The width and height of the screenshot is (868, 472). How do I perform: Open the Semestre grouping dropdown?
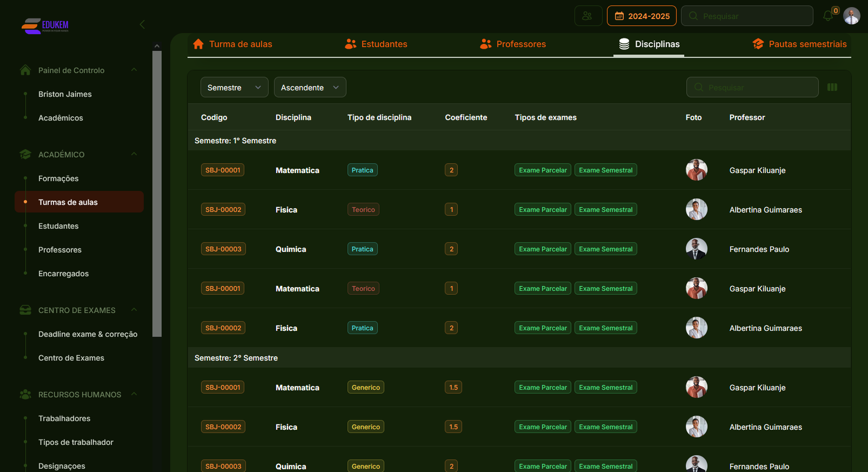click(x=234, y=87)
